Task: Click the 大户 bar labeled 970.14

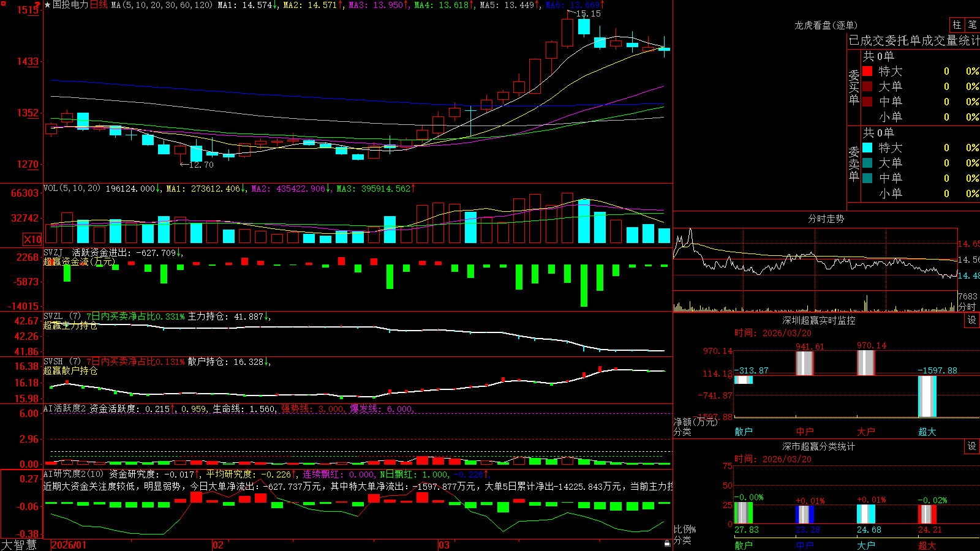Action: pyautogui.click(x=866, y=363)
